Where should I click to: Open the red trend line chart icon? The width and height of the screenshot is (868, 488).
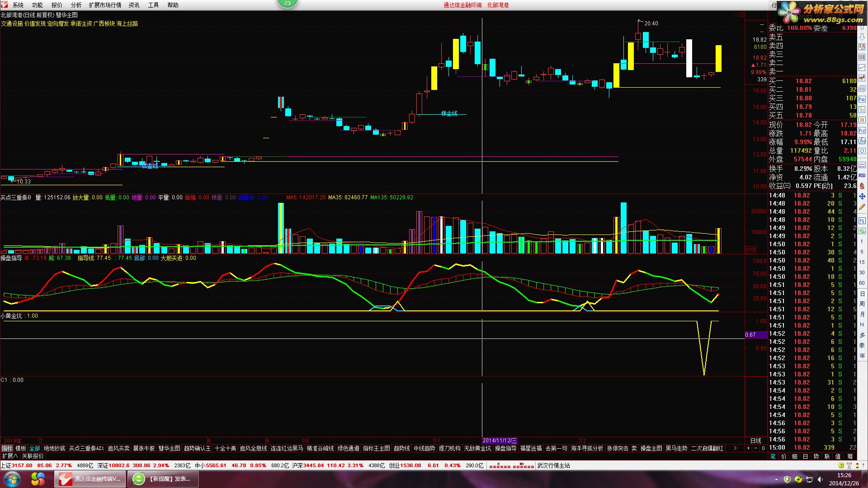click(x=862, y=68)
